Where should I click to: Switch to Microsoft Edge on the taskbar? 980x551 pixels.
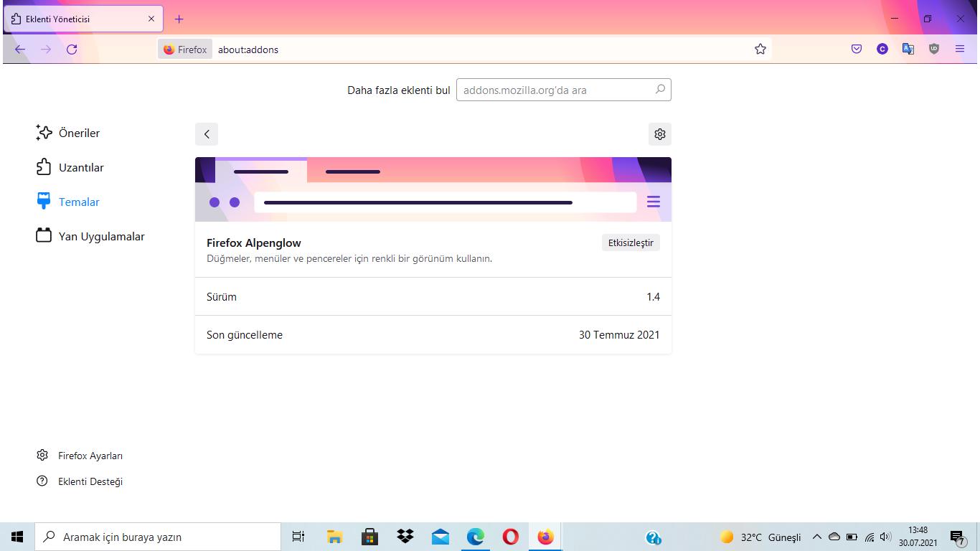[476, 537]
